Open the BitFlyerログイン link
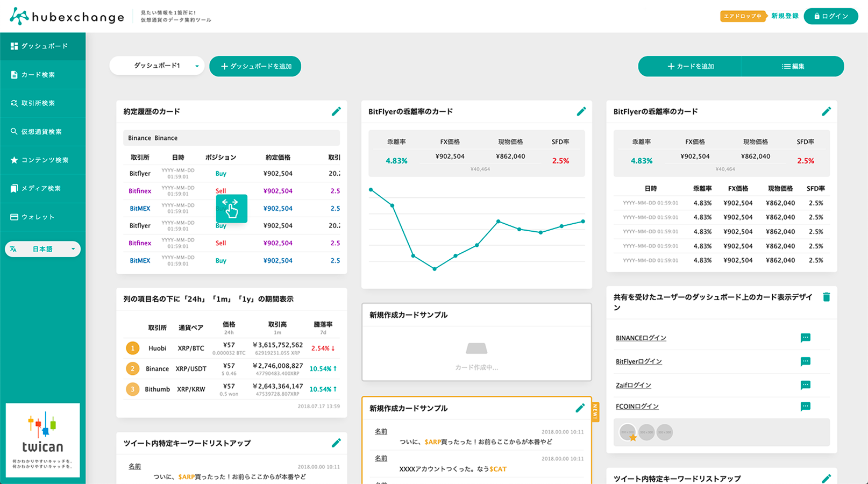The height and width of the screenshot is (484, 868). click(x=639, y=361)
